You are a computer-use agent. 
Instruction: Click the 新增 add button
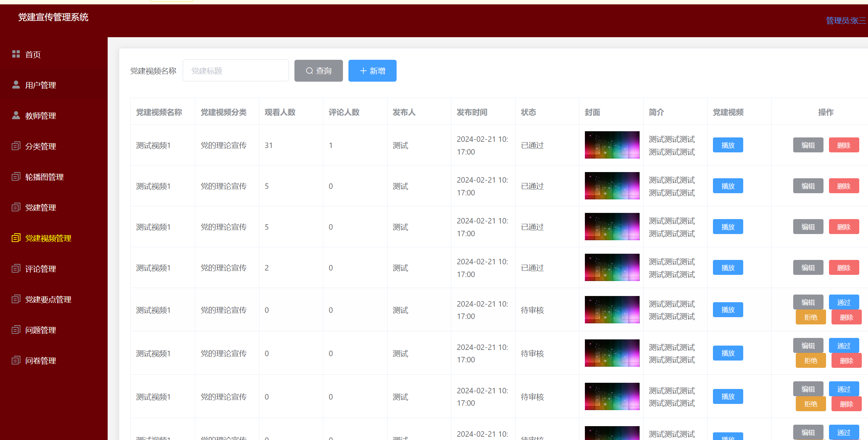click(372, 71)
